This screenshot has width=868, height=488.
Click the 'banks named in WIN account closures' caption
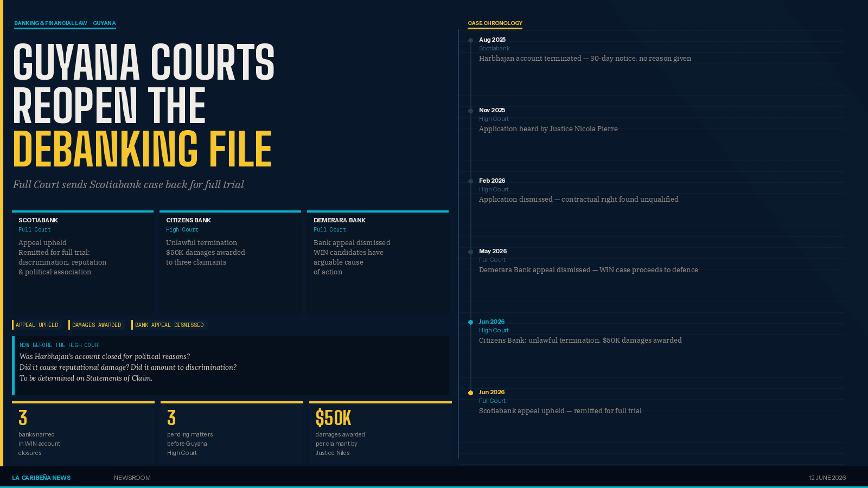point(39,444)
